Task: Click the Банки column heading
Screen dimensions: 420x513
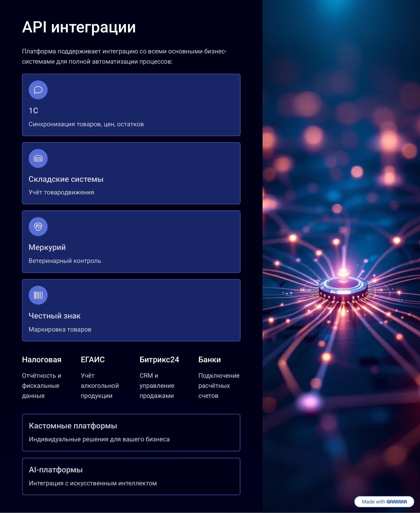Action: (x=209, y=360)
